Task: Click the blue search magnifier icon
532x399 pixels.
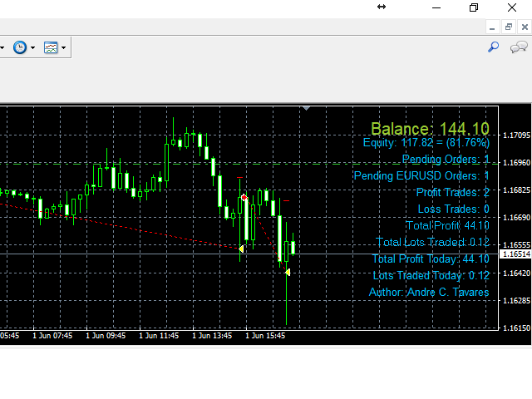Action: 493,47
